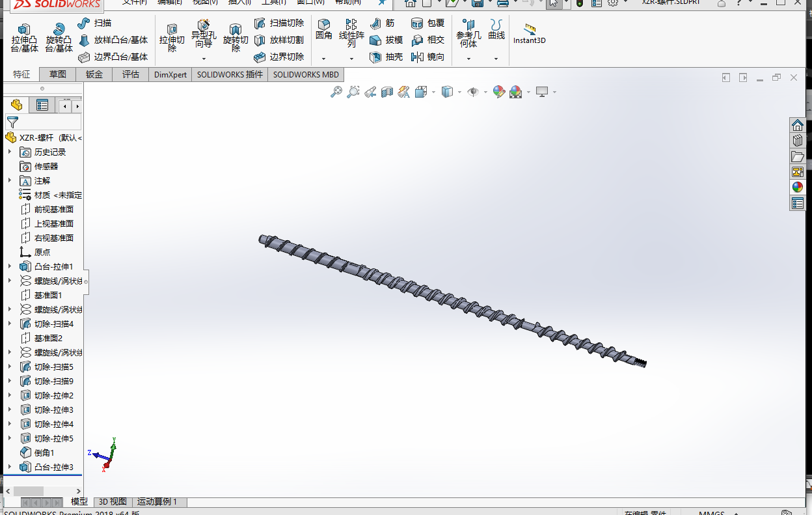Switch to the 评估 evaluate tab
This screenshot has height=515, width=812.
tap(131, 74)
